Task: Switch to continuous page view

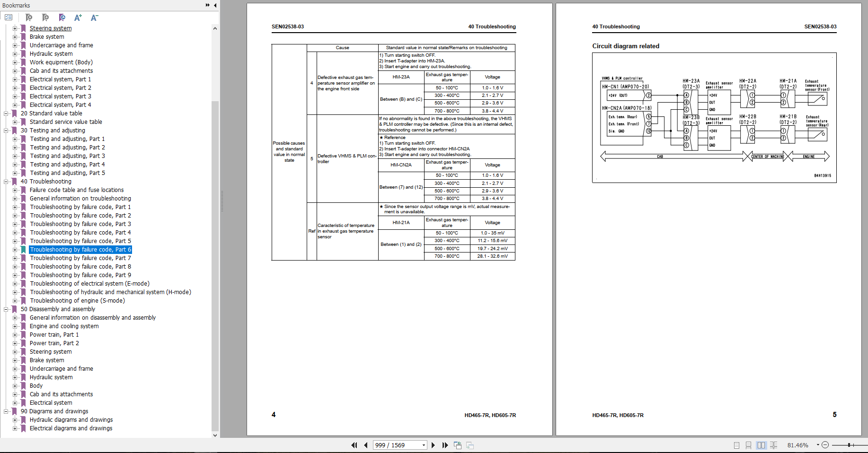Action: point(748,445)
